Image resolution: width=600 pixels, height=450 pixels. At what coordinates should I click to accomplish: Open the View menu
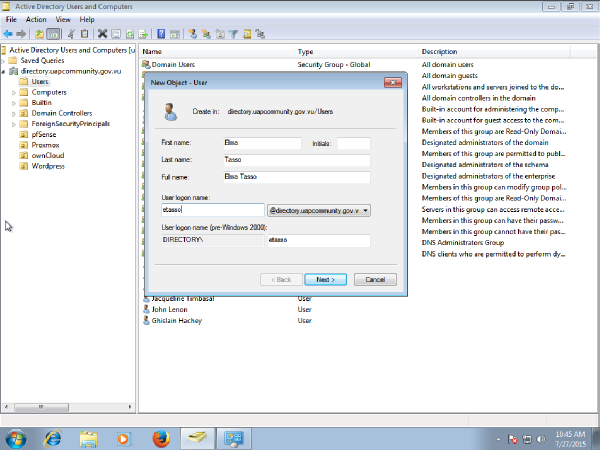(63, 20)
